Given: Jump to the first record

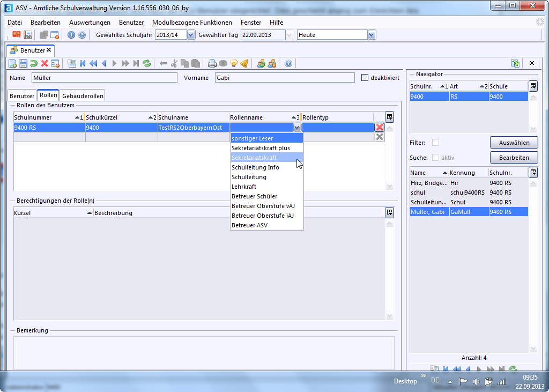Looking at the screenshot, I should click(83, 63).
